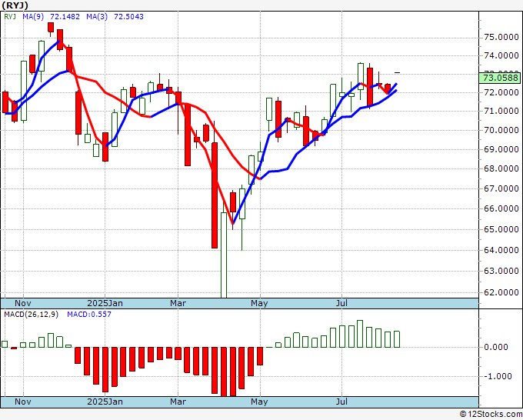This screenshot has height=420, width=523.
Task: Click the Mar label on price chart axis
Action: [x=178, y=303]
